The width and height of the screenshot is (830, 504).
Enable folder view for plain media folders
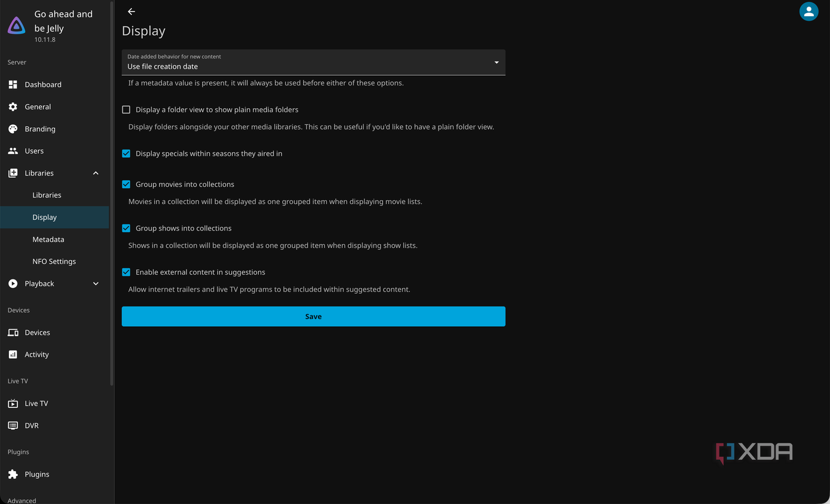pos(126,110)
